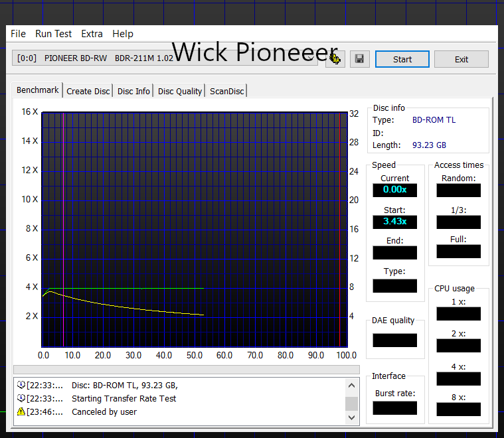Open the Run Test menu
Viewport: 504px width, 438px height.
point(53,34)
